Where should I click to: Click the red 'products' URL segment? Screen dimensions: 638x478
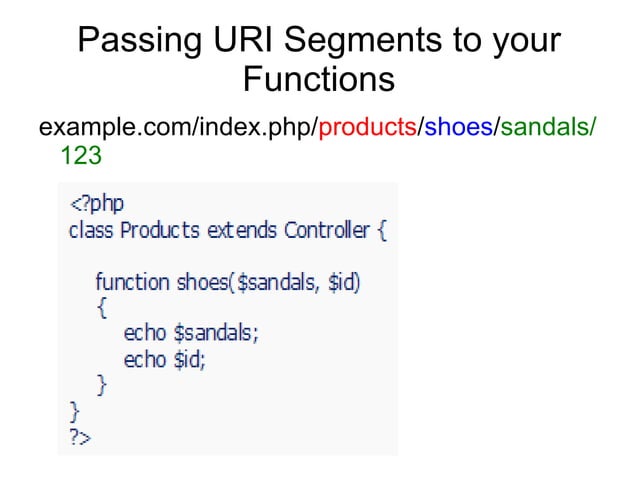pyautogui.click(x=367, y=127)
